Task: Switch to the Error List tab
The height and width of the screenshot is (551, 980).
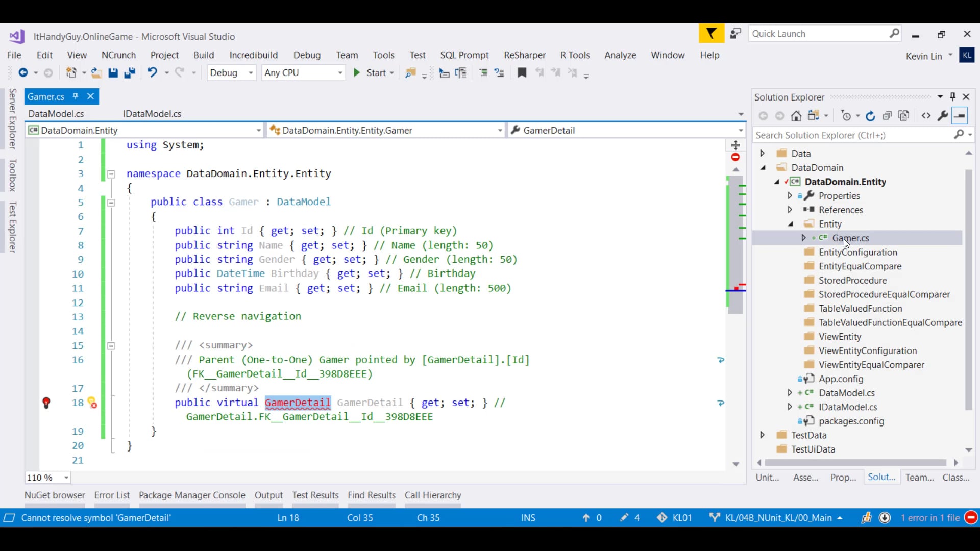Action: [x=112, y=495]
